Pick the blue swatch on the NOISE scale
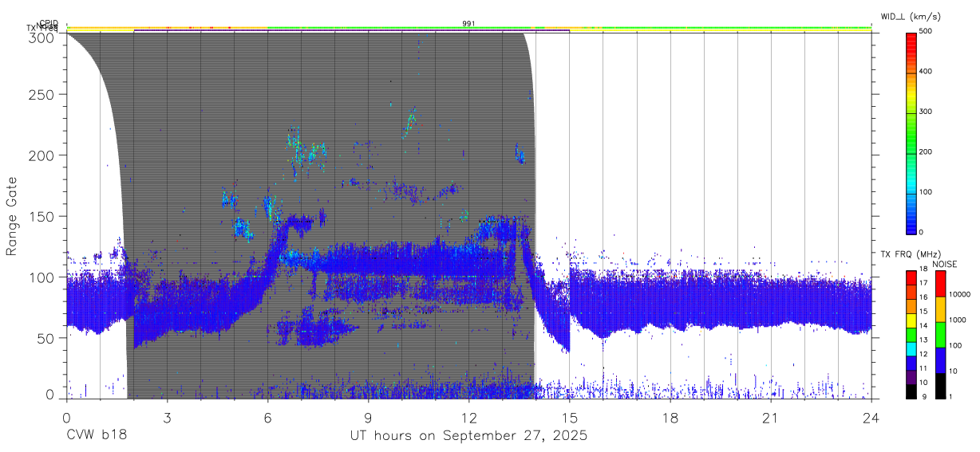Image resolution: width=980 pixels, height=452 pixels. [x=940, y=360]
